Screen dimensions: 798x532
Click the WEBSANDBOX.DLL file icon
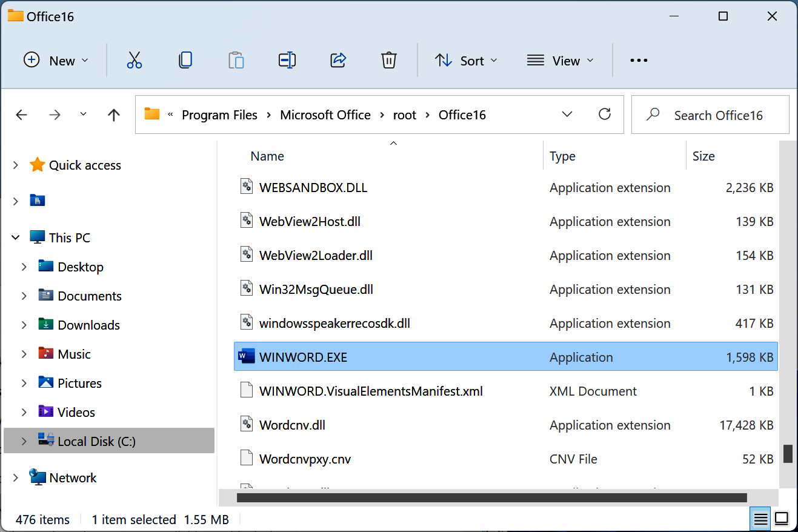[247, 187]
